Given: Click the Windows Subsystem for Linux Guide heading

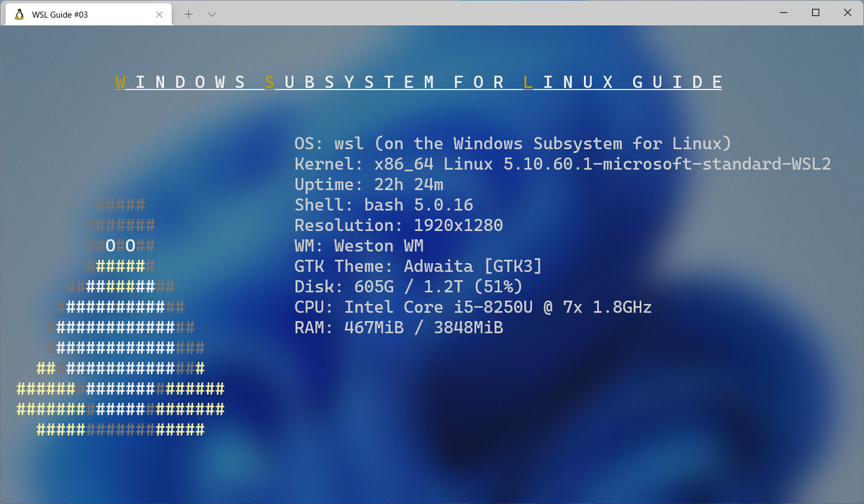Looking at the screenshot, I should coord(419,82).
